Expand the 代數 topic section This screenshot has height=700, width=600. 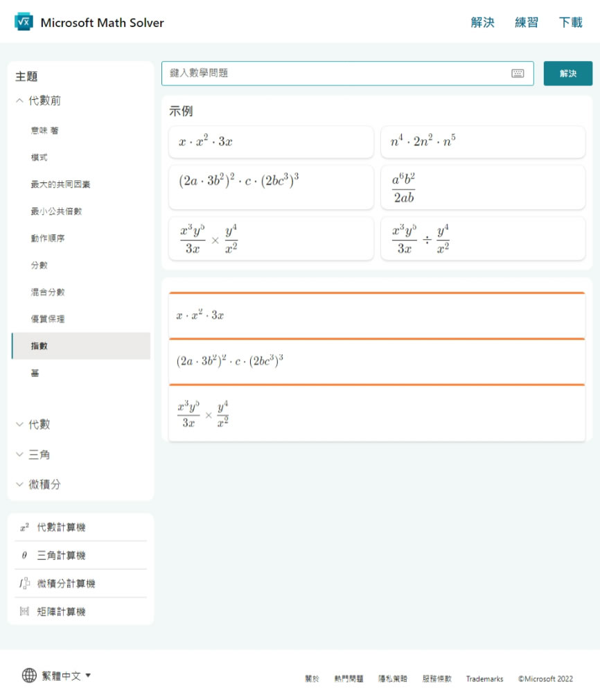[x=39, y=424]
